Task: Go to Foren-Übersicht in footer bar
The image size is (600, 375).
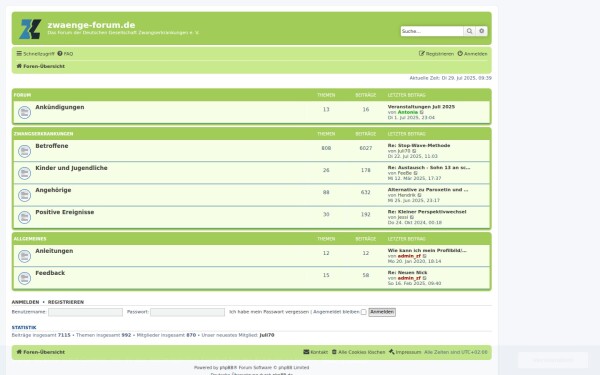Action: point(41,352)
